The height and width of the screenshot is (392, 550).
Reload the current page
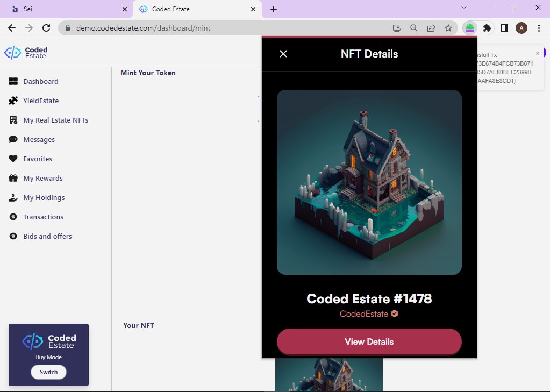(x=46, y=28)
